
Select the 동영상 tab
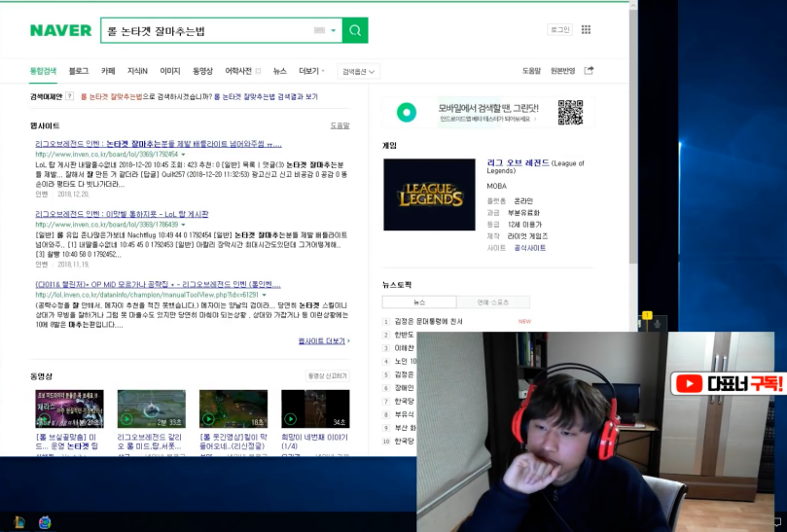[x=202, y=71]
